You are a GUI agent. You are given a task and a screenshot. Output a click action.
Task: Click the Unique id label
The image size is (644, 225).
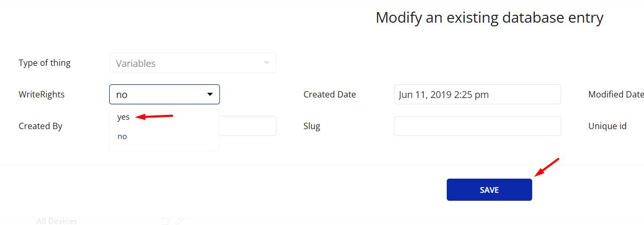(608, 126)
